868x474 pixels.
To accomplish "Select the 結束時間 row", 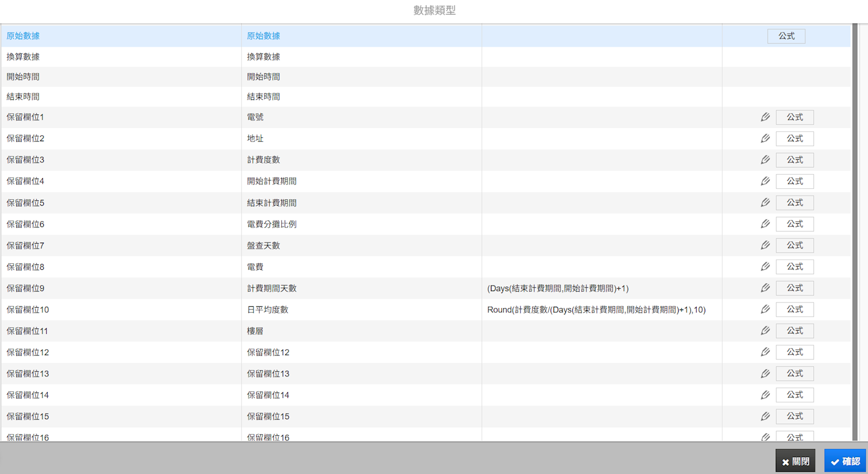I will [23, 97].
